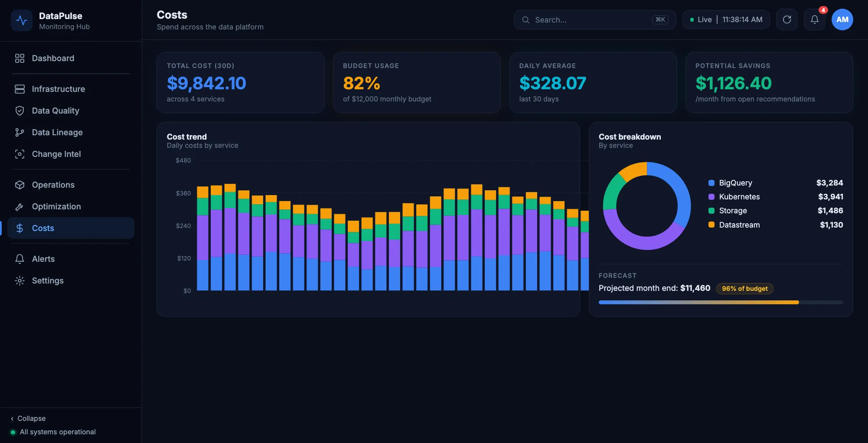Click the Cost trend title

pyautogui.click(x=187, y=137)
